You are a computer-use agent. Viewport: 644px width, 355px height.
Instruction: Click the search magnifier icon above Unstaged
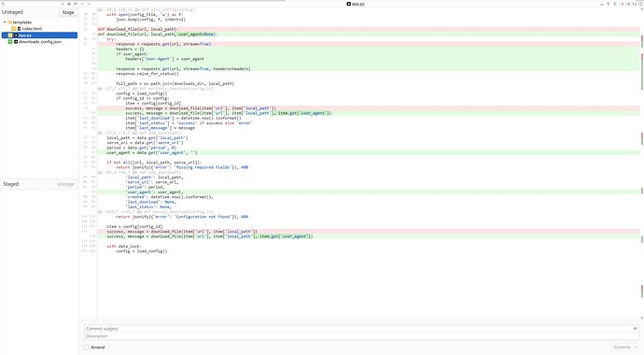point(4,4)
